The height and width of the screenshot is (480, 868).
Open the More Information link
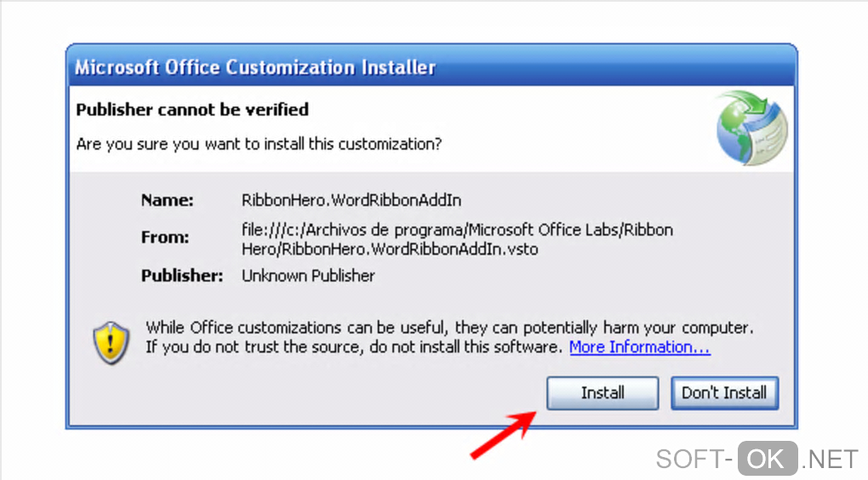639,347
